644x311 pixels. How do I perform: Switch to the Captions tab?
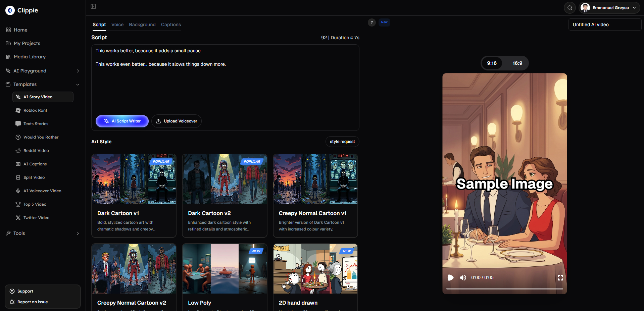171,24
